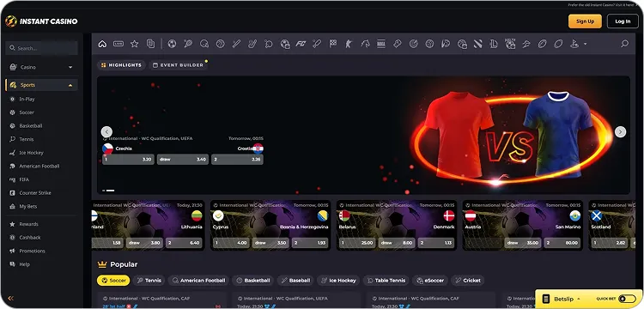The image size is (644, 309).
Task: Open Basketball in the sidebar
Action: [30, 125]
